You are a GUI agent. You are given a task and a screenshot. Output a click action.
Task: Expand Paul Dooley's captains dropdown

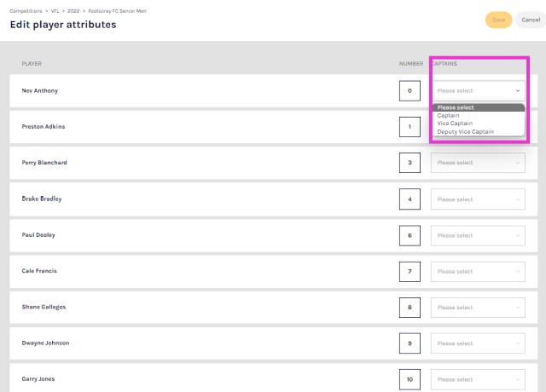click(x=478, y=235)
